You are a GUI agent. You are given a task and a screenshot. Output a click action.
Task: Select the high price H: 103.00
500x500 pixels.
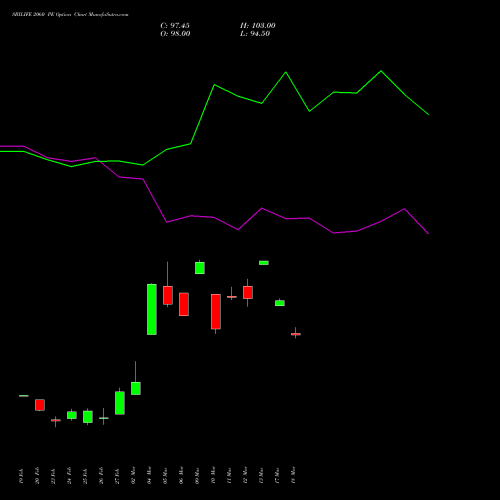258,26
